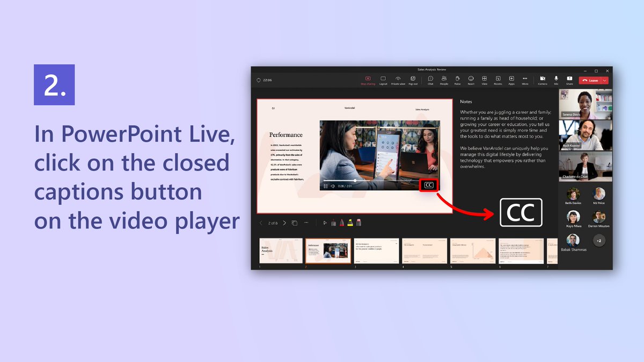Image resolution: width=644 pixels, height=362 pixels.
Task: Select the cursor arrow tool on the annotation bar
Action: [325, 223]
